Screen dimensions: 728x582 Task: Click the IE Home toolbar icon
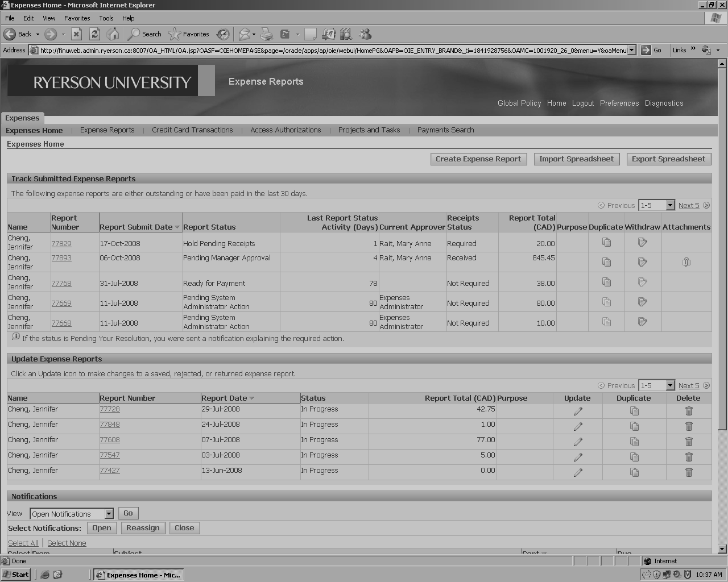pyautogui.click(x=113, y=34)
